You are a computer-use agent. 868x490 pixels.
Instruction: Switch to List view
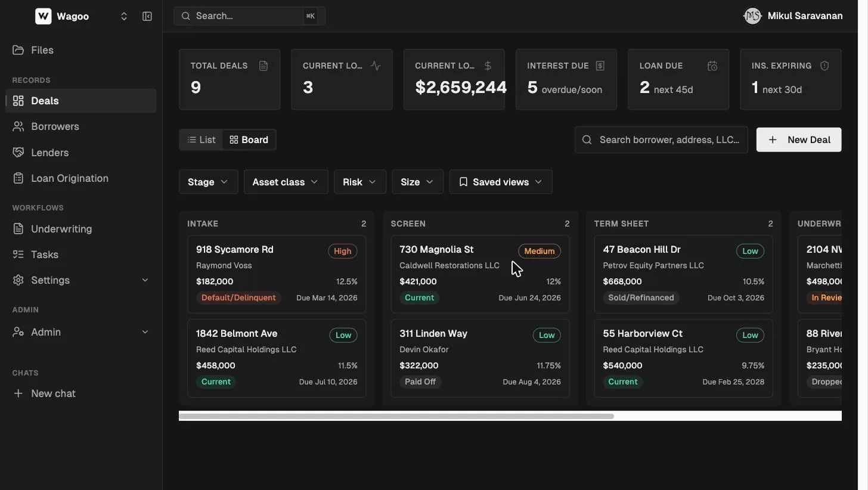[201, 139]
